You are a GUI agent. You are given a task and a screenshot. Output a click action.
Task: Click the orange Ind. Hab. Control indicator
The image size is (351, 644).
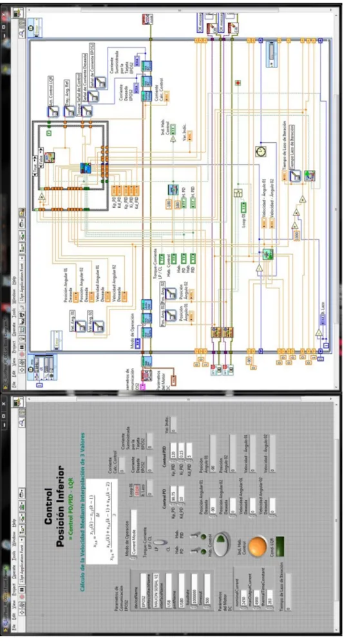pyautogui.click(x=258, y=546)
